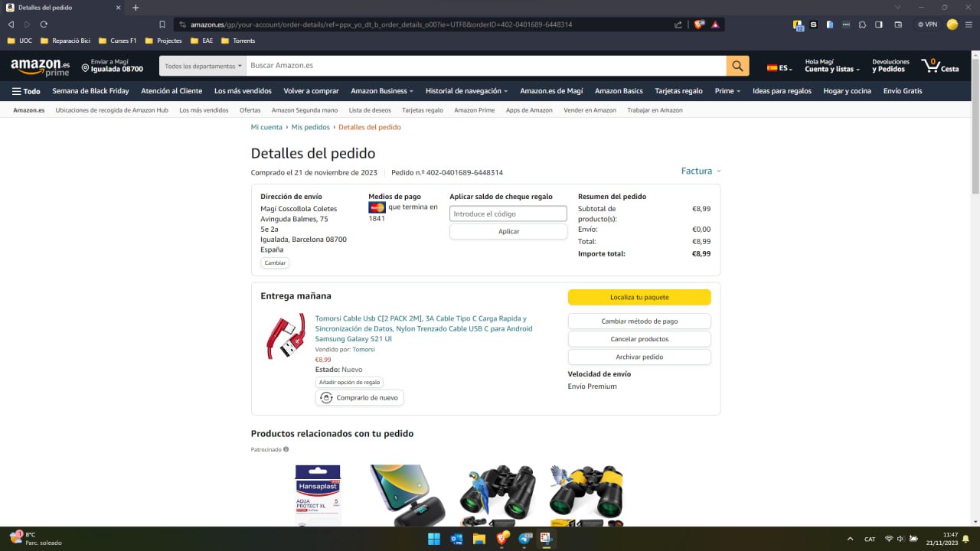
Task: Expand the Factura dropdown
Action: tap(701, 171)
